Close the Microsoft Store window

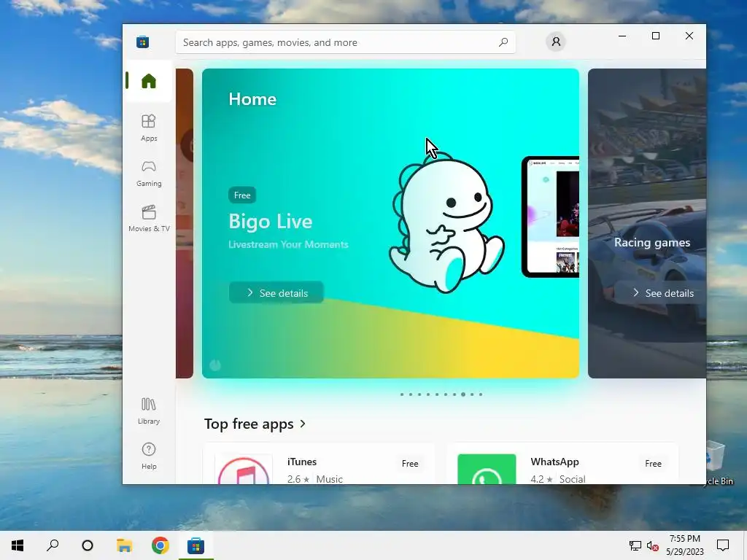click(689, 36)
